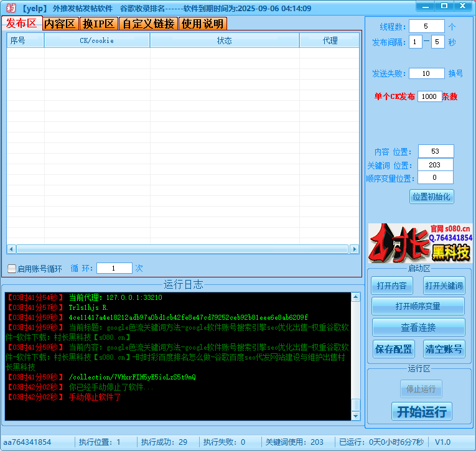Open the 发布区 tab
Image resolution: width=476 pixels, height=451 pixels.
(22, 23)
